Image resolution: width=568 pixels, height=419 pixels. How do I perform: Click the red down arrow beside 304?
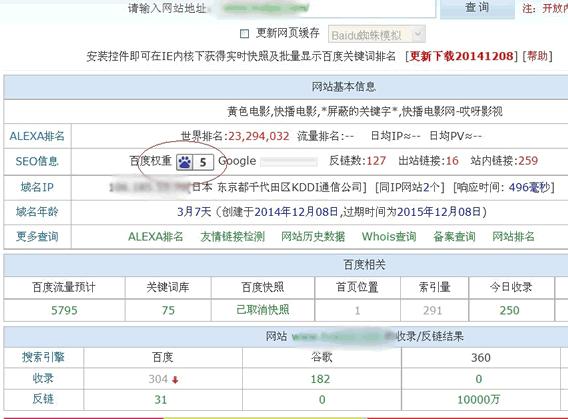click(175, 380)
